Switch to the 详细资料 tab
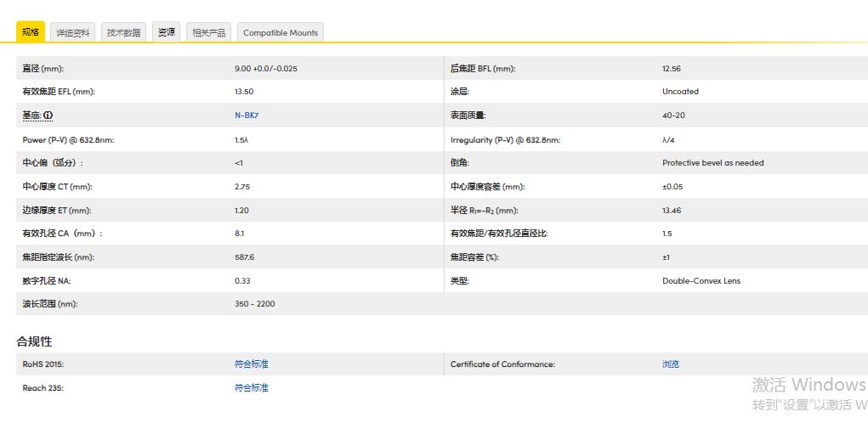Screen dimensions: 868x423 (x=73, y=33)
